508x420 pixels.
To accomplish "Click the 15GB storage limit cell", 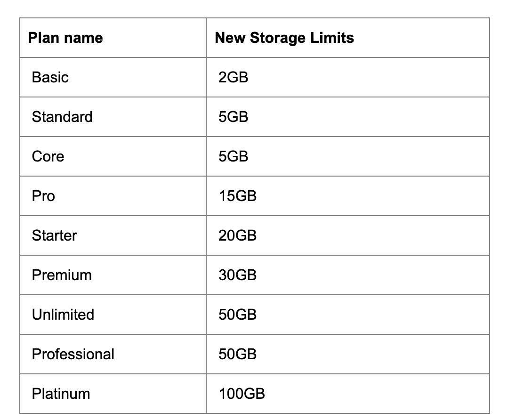I will (x=237, y=196).
